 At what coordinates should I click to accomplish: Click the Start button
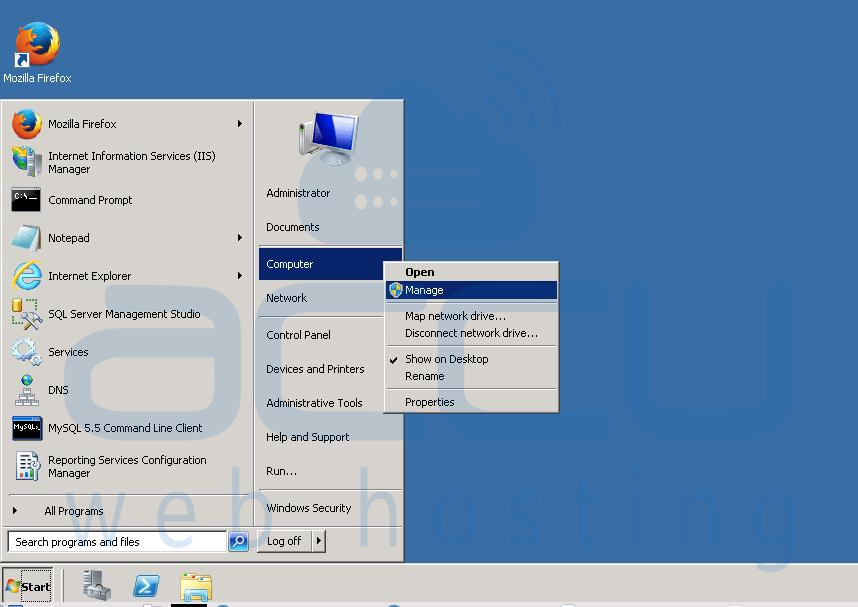(28, 586)
